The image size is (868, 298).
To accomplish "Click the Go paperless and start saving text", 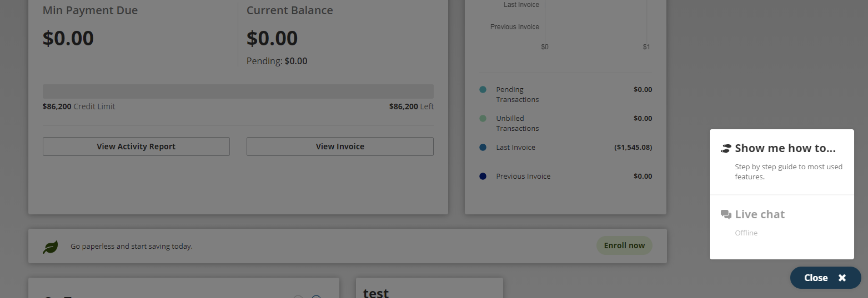I will (132, 246).
